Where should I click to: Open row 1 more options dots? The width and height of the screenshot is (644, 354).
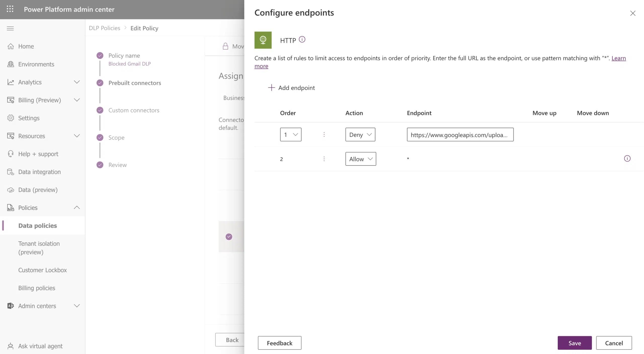[324, 135]
